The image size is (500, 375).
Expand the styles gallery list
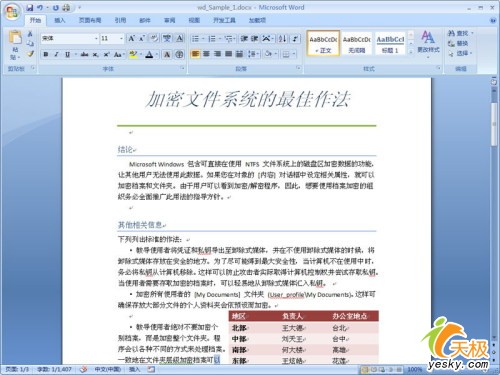coord(411,51)
